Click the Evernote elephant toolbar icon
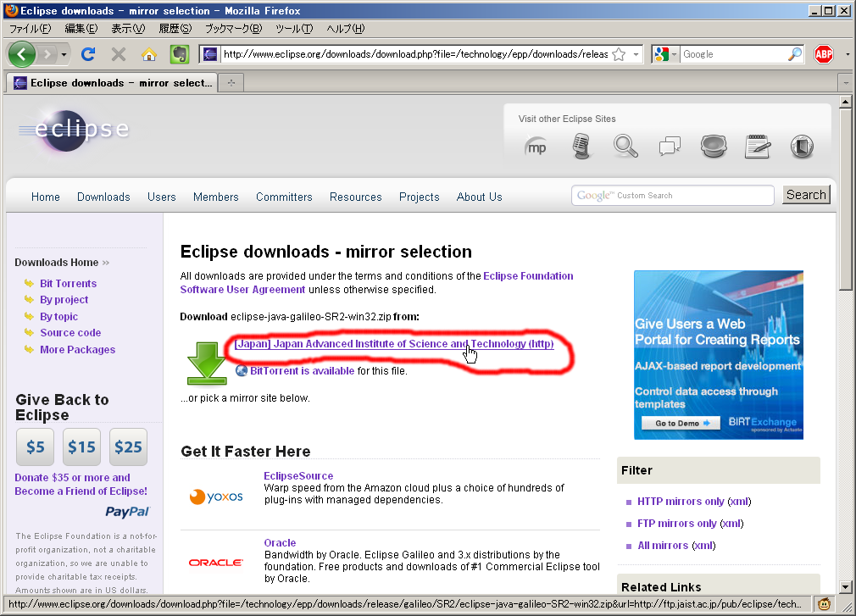Image resolution: width=856 pixels, height=616 pixels. [179, 54]
